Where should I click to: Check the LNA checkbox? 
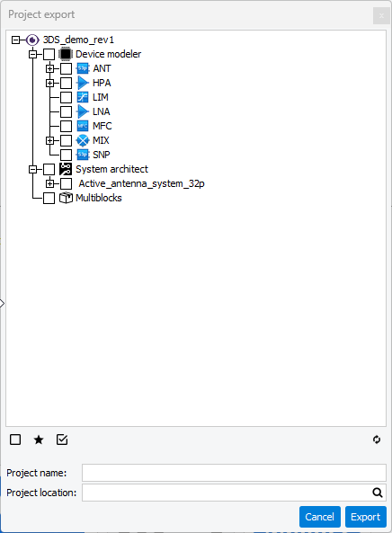click(66, 111)
